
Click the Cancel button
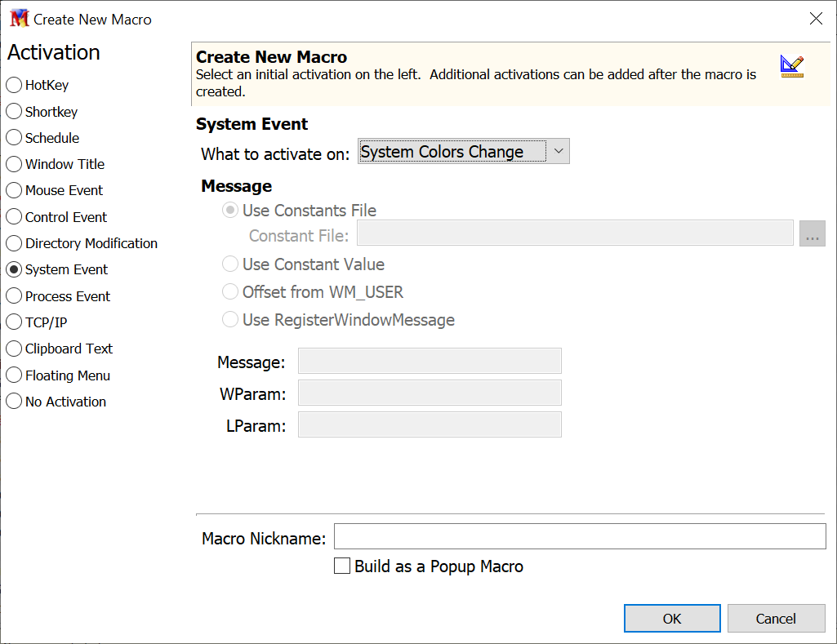pyautogui.click(x=775, y=619)
